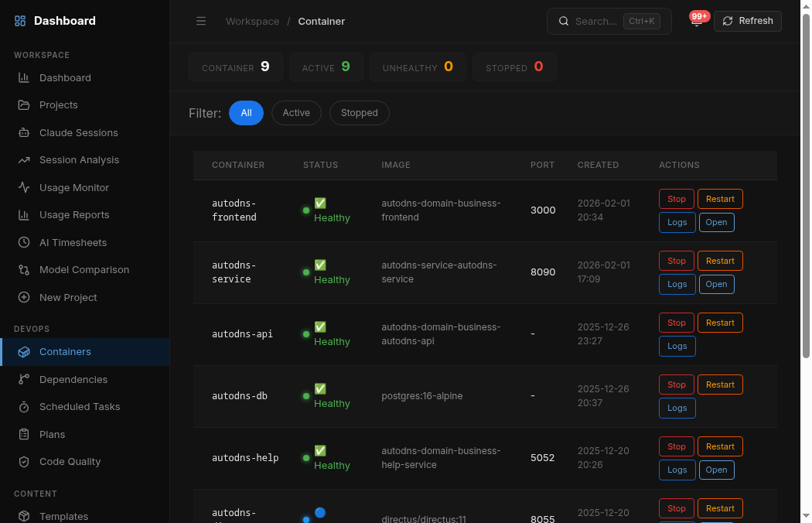
Task: Restart the autodns-db container
Action: [x=720, y=385]
